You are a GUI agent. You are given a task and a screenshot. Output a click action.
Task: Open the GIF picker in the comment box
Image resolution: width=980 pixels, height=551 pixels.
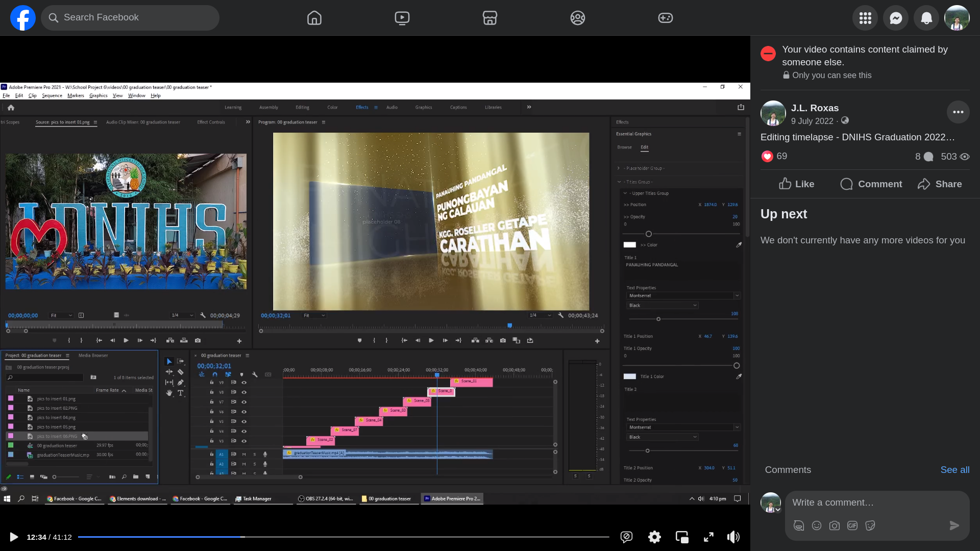pyautogui.click(x=852, y=525)
